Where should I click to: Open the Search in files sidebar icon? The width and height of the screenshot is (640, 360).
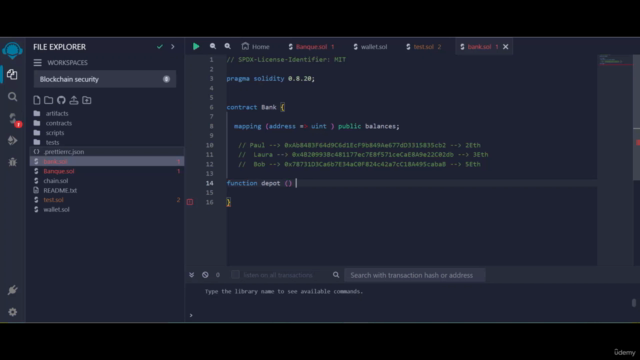(x=12, y=97)
